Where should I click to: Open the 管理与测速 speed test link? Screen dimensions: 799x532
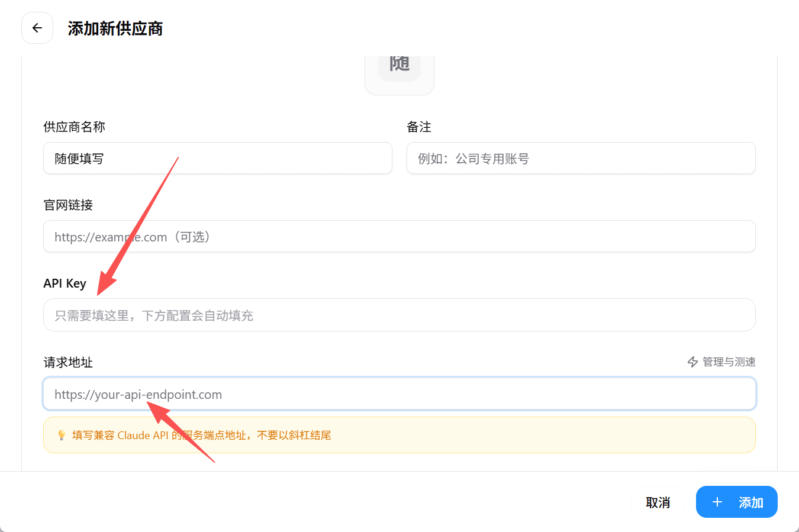pyautogui.click(x=728, y=362)
